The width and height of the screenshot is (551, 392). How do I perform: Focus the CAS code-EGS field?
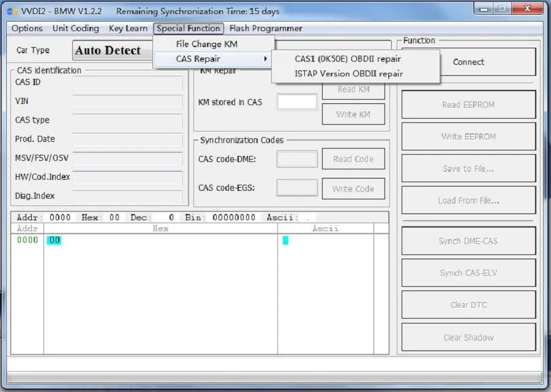[297, 188]
